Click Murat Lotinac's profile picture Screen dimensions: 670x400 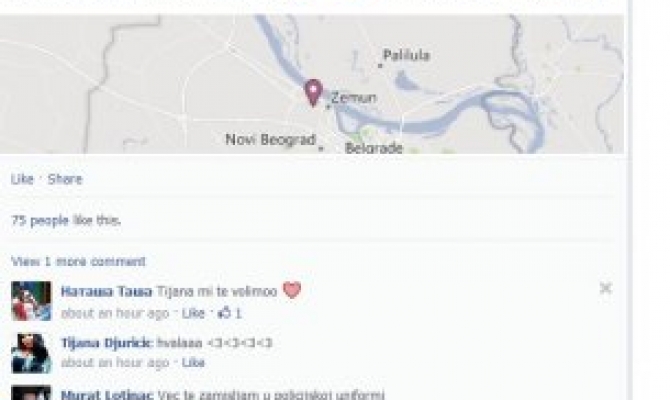(x=31, y=393)
